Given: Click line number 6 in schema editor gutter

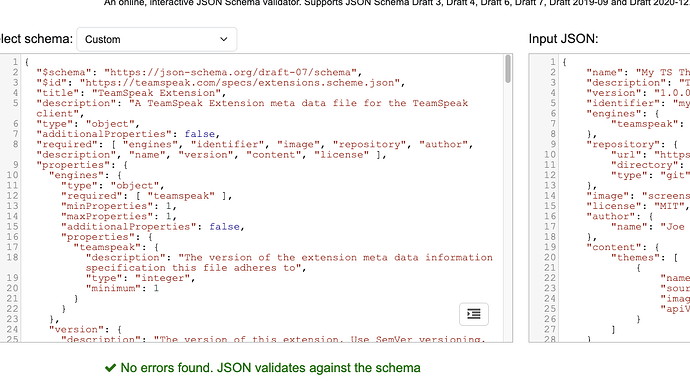Looking at the screenshot, I should (15, 124).
